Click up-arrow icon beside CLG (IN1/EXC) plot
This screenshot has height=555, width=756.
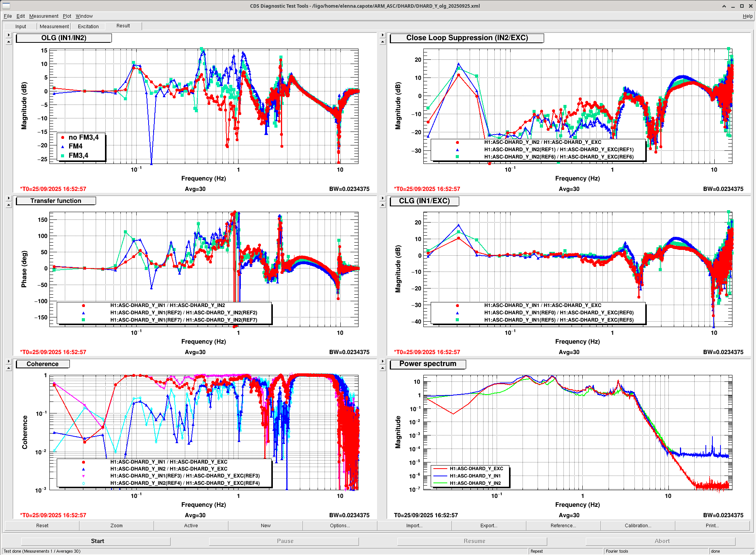tap(383, 205)
